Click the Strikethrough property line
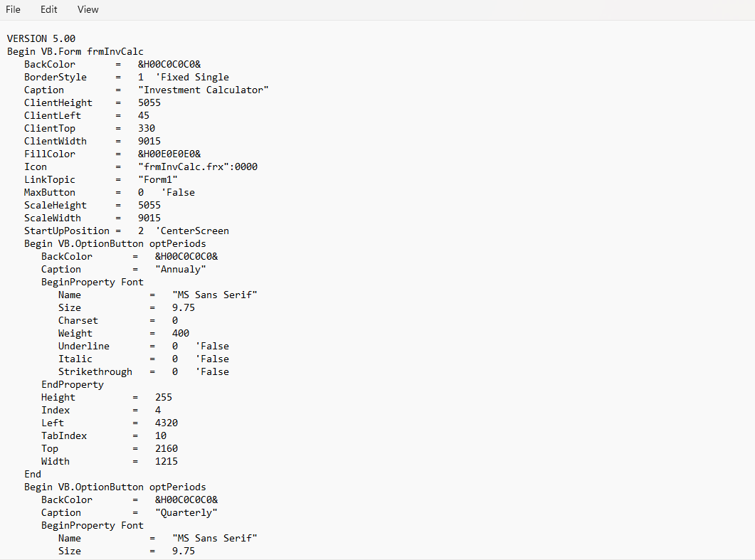Image resolution: width=755 pixels, height=560 pixels. click(x=95, y=371)
